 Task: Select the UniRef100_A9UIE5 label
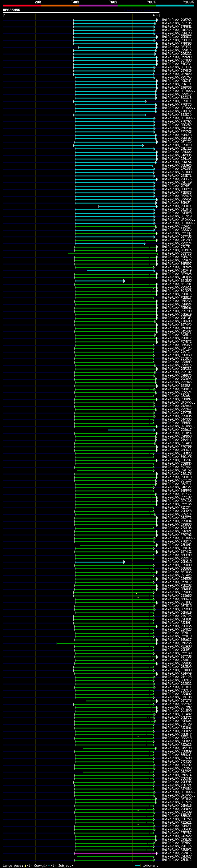[x=177, y=846]
